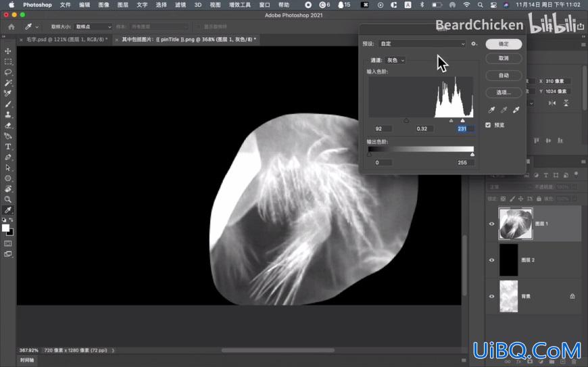
Task: Open 图像 menu
Action: [103, 5]
